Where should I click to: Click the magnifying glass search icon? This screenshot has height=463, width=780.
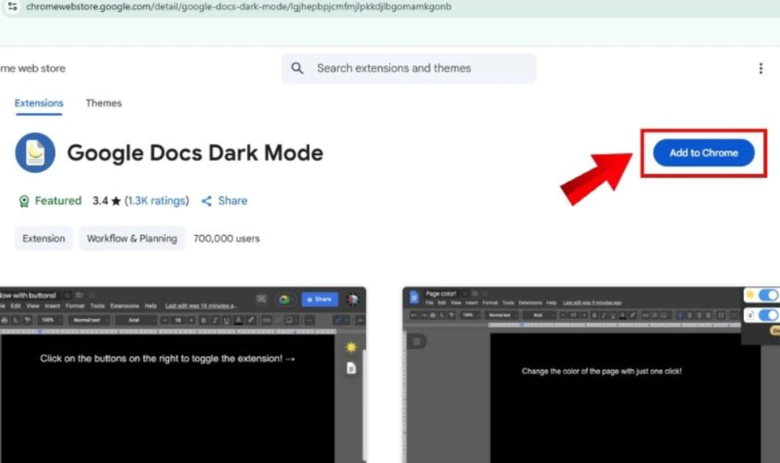click(297, 68)
